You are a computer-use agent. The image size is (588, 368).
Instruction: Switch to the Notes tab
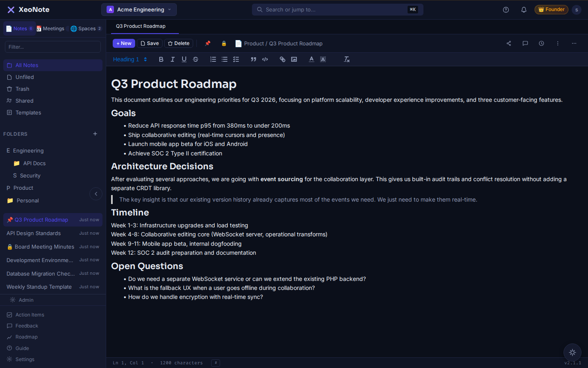click(x=19, y=29)
